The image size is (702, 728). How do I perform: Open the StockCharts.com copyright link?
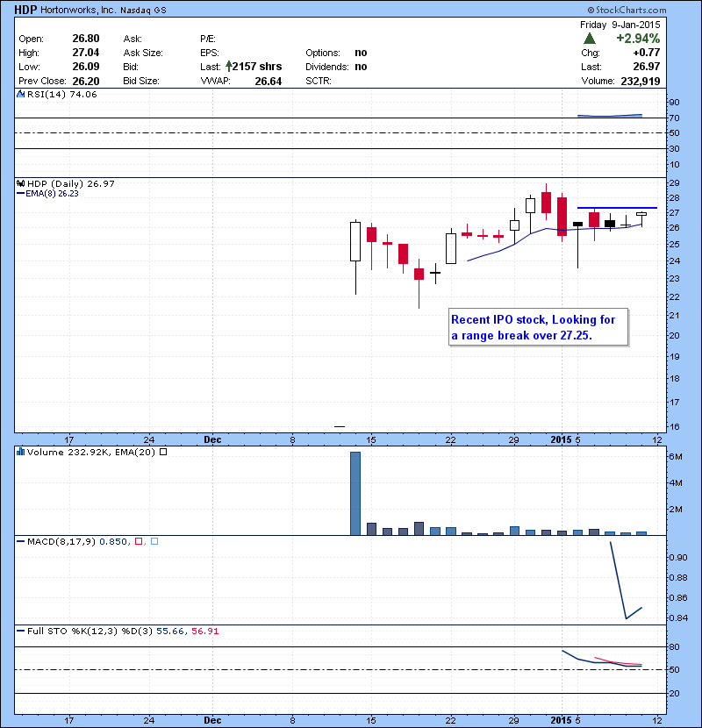[627, 10]
